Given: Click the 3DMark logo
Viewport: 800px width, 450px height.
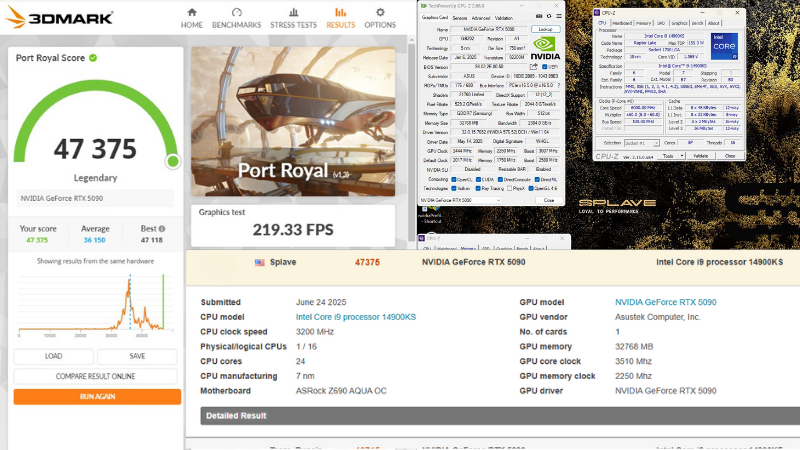Looking at the screenshot, I should point(59,17).
